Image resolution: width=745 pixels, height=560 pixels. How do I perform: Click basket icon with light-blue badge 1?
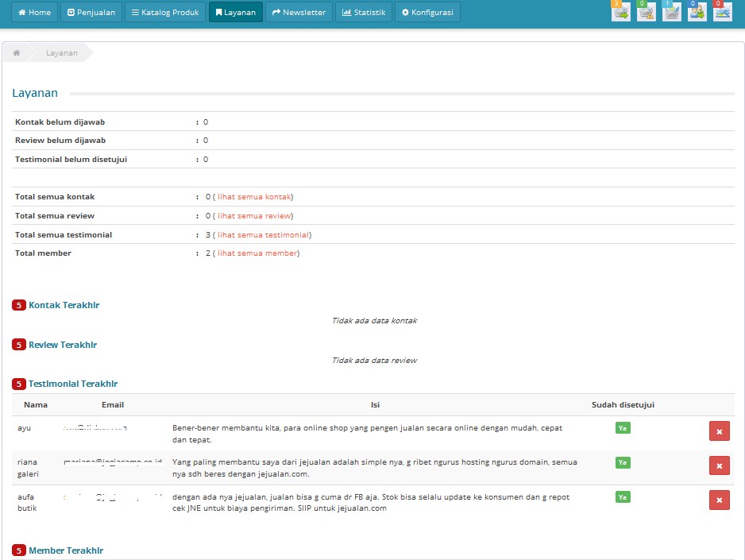click(671, 12)
